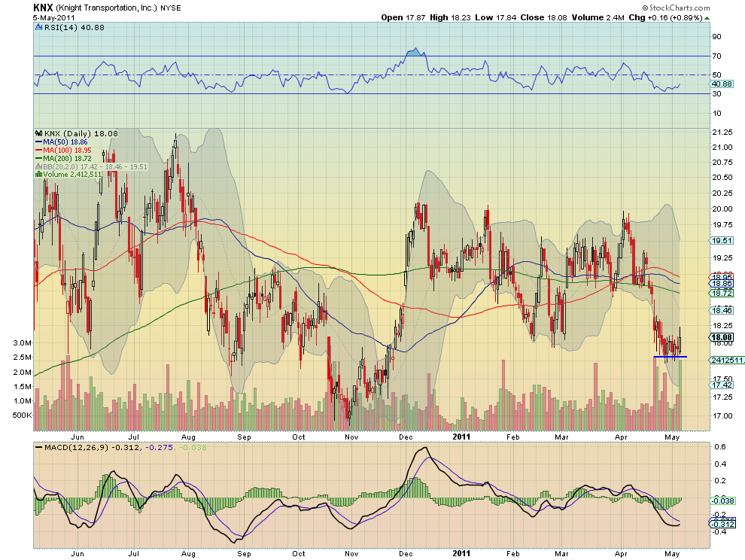This screenshot has width=745, height=560.
Task: Open the StockCharts.com watermark link
Action: [680, 8]
